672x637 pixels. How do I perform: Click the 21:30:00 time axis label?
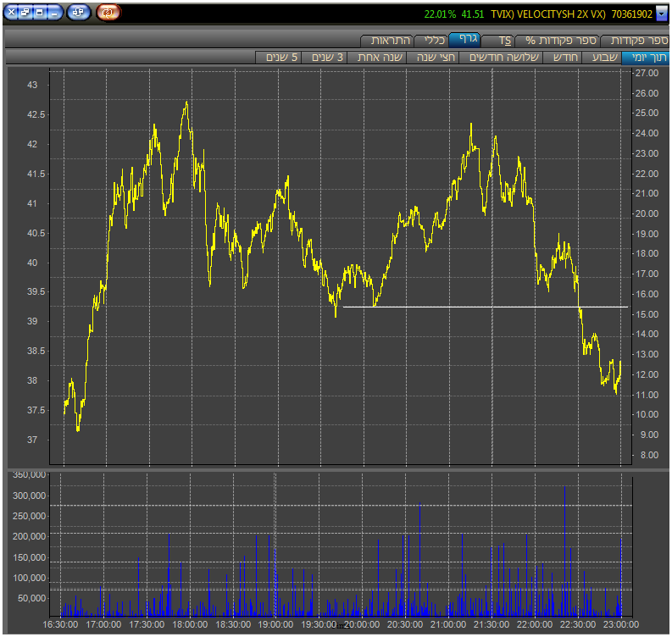[492, 624]
